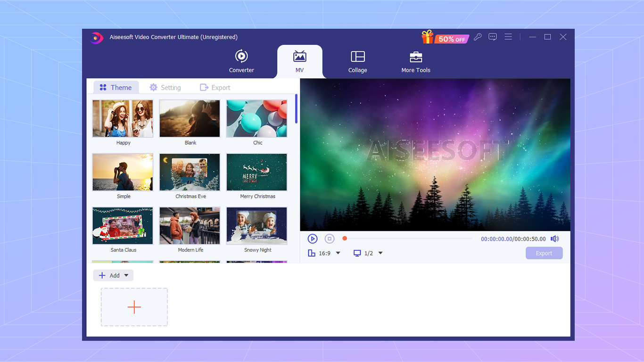The width and height of the screenshot is (644, 362).
Task: Switch to the Setting tab
Action: click(165, 87)
